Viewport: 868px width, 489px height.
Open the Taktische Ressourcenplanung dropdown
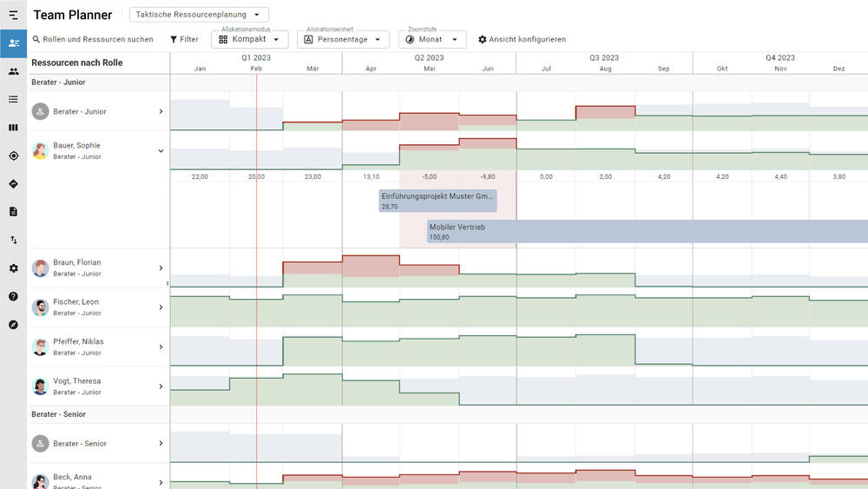199,15
